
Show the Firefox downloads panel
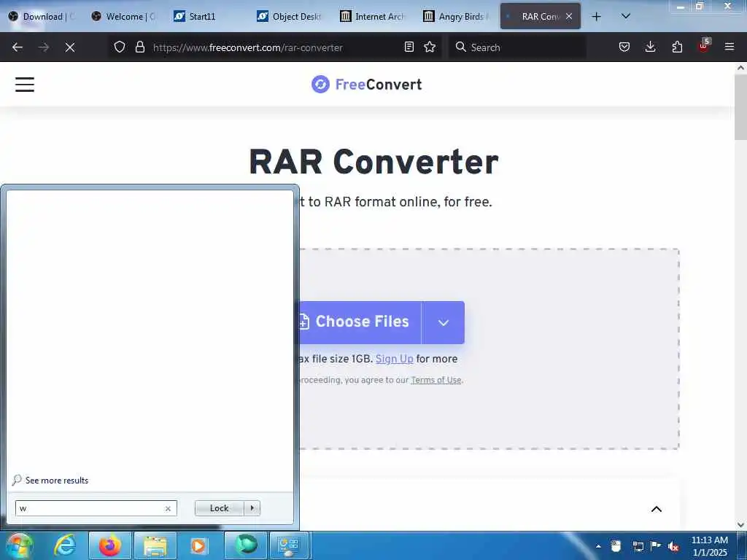(x=650, y=47)
